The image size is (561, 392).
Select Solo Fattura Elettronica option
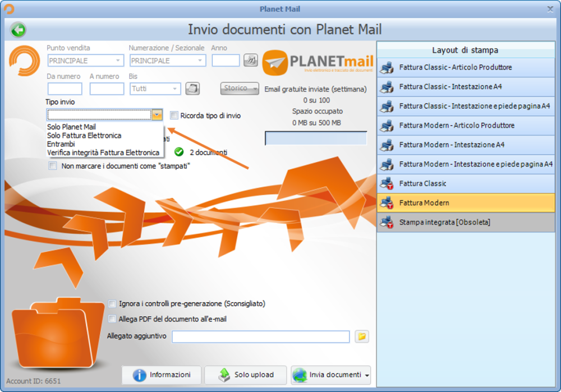pyautogui.click(x=84, y=136)
